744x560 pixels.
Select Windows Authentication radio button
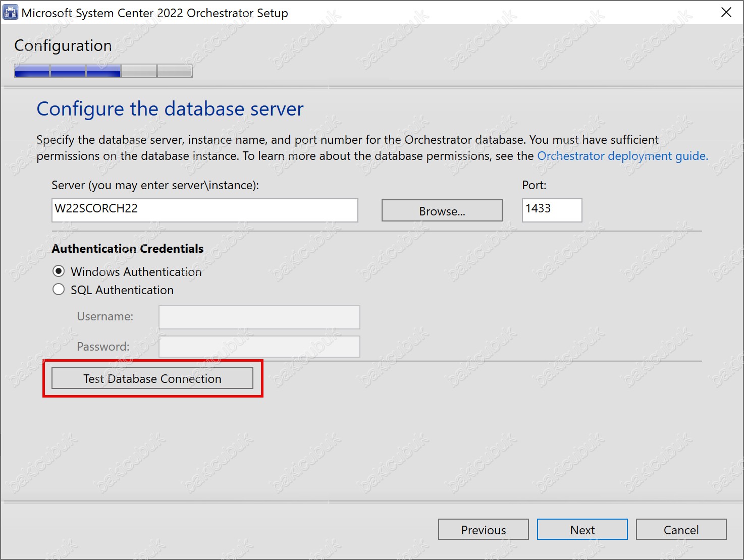[x=59, y=271]
